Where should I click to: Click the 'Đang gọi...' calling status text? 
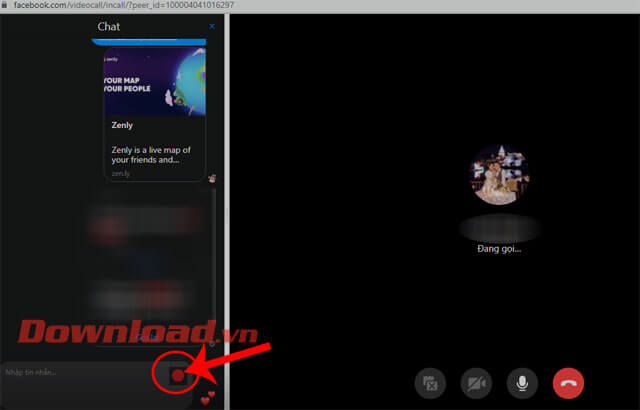tap(499, 248)
